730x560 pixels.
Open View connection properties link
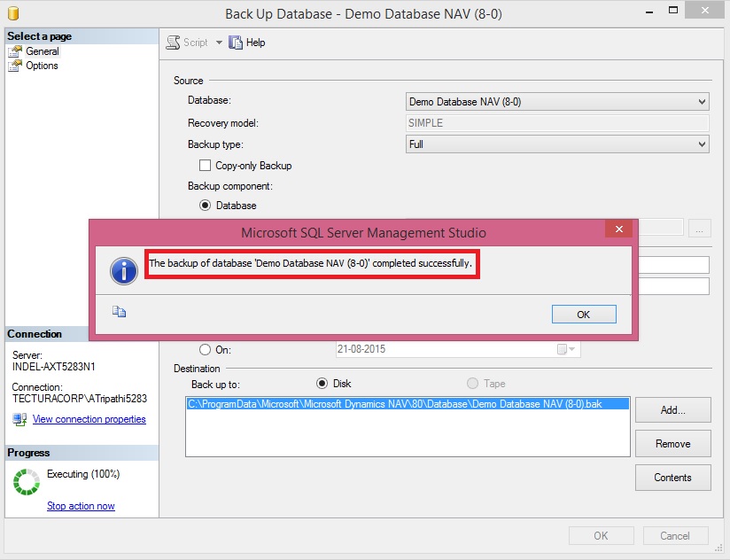coord(89,419)
